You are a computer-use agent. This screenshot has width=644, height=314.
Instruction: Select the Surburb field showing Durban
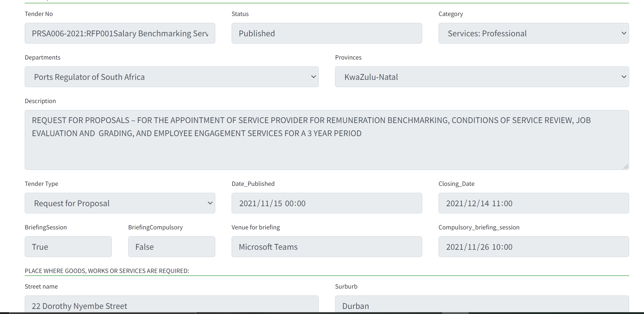(x=481, y=305)
